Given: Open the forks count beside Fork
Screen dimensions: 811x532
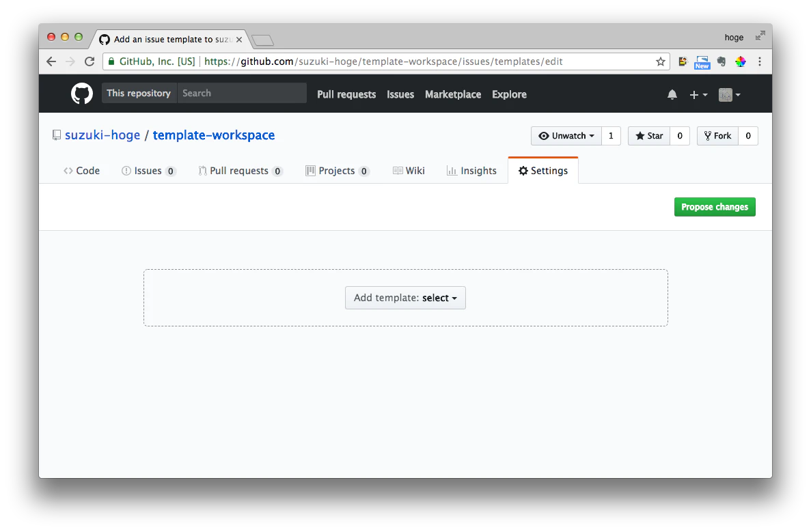Looking at the screenshot, I should (x=748, y=136).
